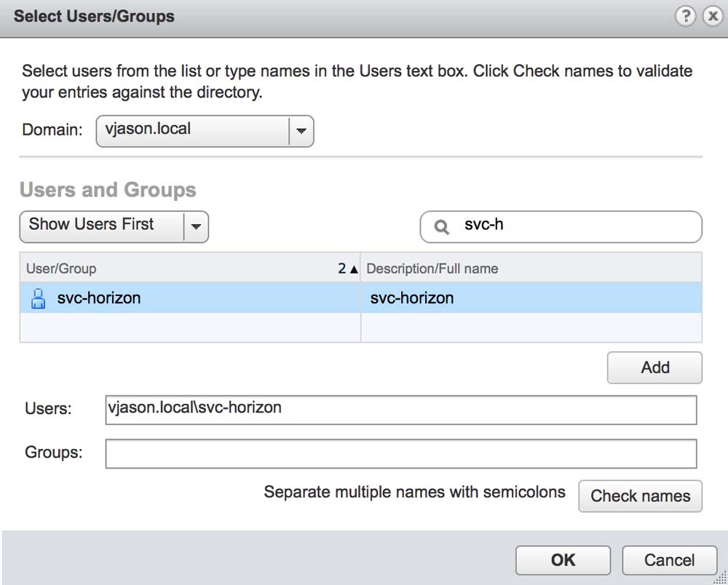The width and height of the screenshot is (728, 585).
Task: Click the Check names button
Action: click(x=640, y=496)
